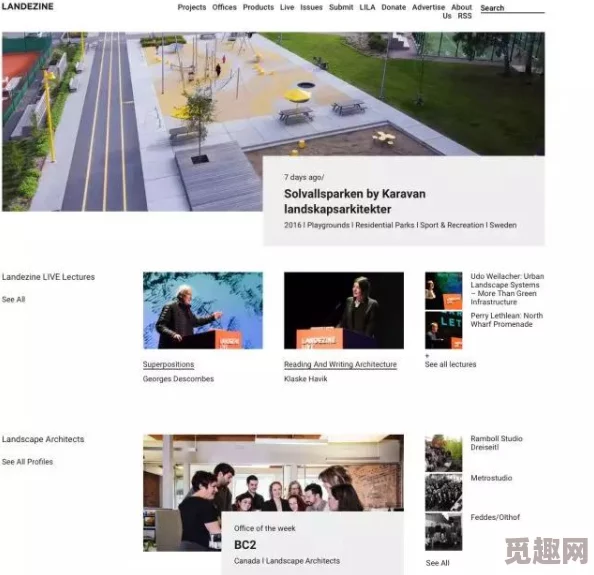Open the Ramboll Studio Dreiseitl thumbnail

coord(443,453)
